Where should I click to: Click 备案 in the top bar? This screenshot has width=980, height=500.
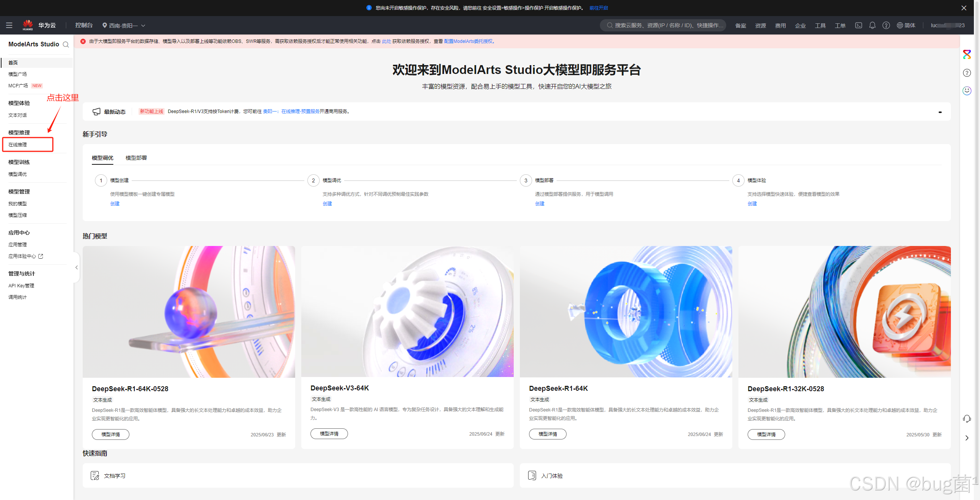pos(741,26)
